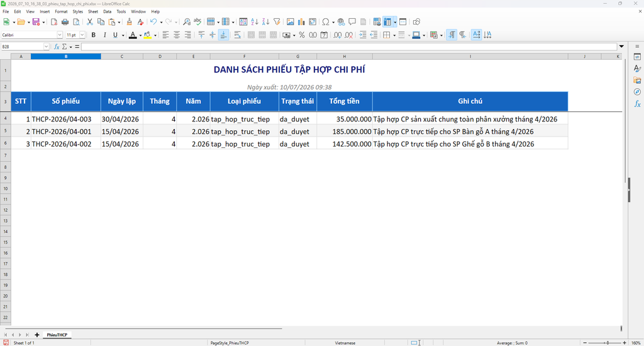Increase the cell indent

(363, 35)
